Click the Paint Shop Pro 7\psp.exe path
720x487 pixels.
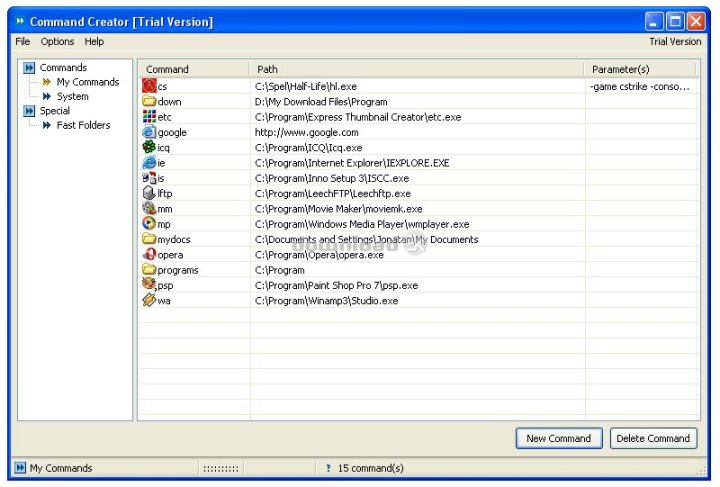tap(336, 285)
